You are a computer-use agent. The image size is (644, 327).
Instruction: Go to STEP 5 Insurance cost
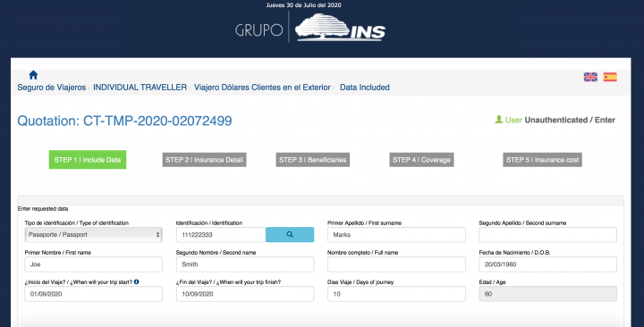tap(543, 160)
